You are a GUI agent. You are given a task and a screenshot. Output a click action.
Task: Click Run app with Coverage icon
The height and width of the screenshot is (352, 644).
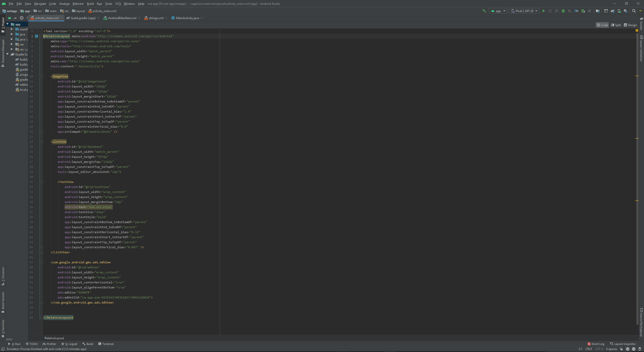click(x=570, y=11)
